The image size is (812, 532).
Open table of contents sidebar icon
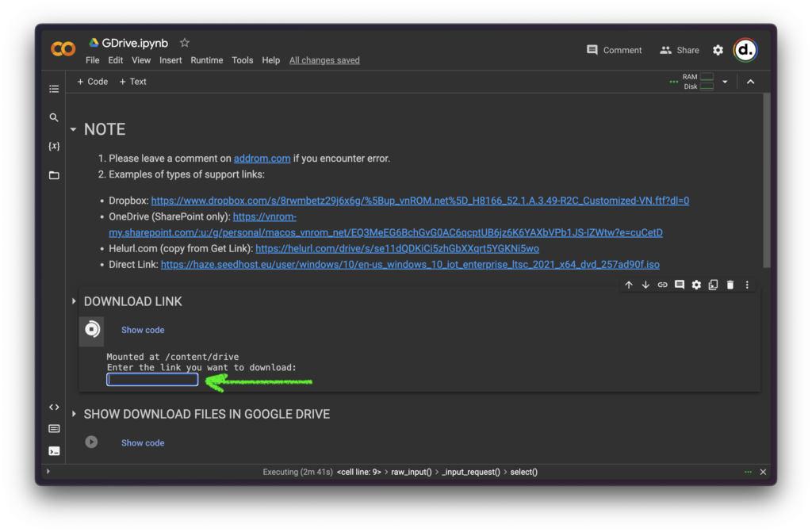pyautogui.click(x=54, y=89)
